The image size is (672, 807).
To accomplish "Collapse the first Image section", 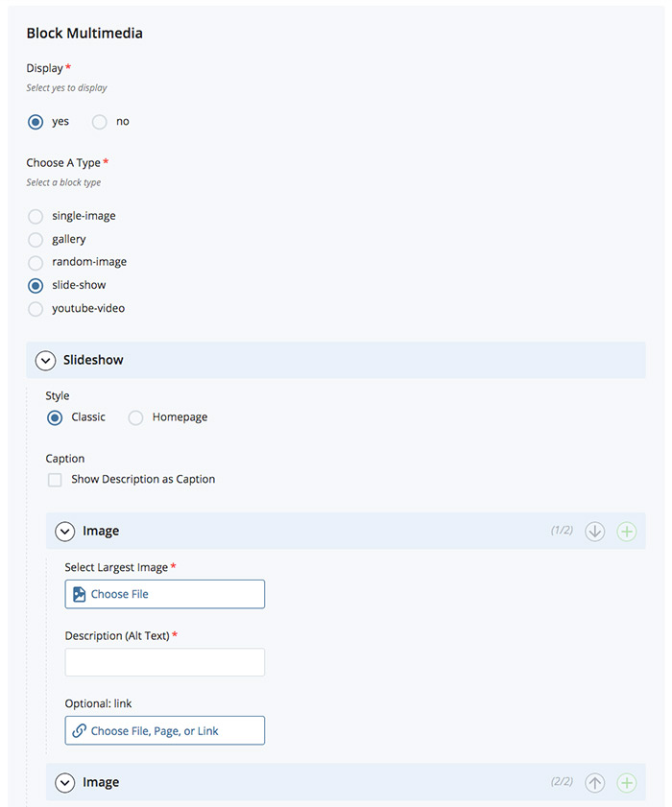I will [x=65, y=532].
